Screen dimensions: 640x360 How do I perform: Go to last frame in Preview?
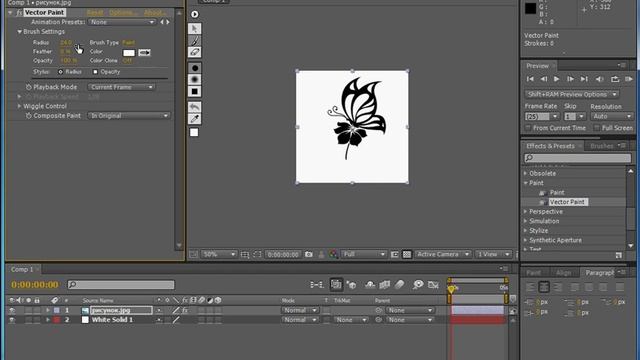pyautogui.click(x=584, y=79)
